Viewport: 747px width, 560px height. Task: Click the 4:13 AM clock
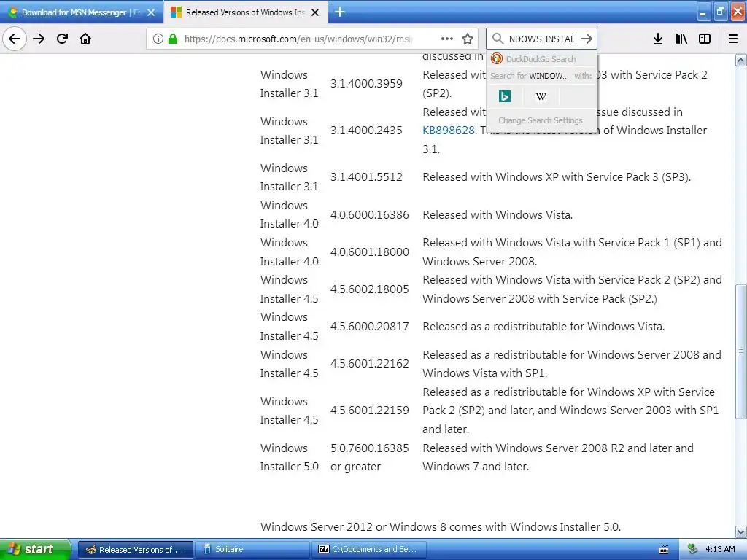(720, 549)
